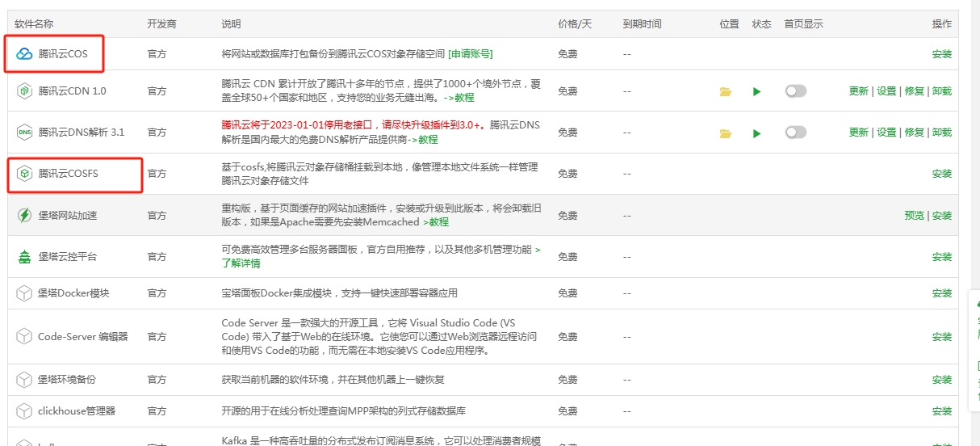Open 设置 for 腾讯云CDN 1.0
980x446 pixels.
click(x=886, y=91)
